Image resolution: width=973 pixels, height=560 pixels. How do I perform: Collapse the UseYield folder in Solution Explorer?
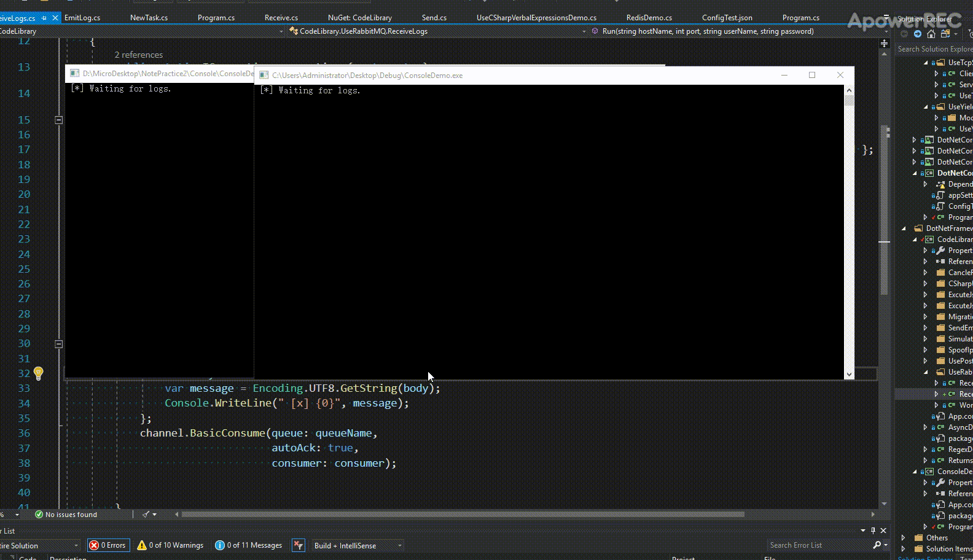(926, 107)
